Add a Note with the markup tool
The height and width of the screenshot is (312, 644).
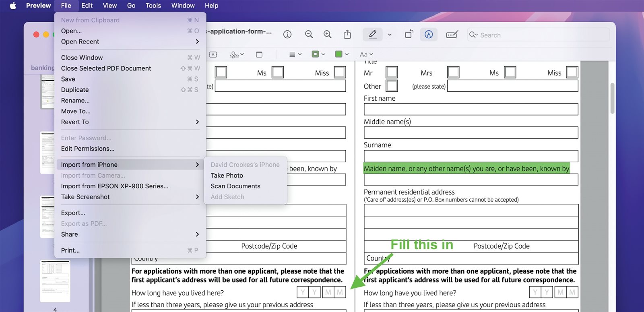pos(259,54)
